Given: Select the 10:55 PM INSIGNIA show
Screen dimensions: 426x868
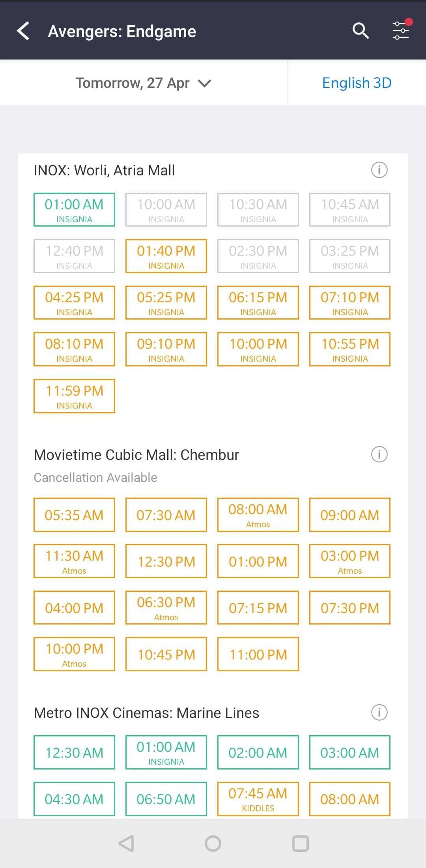Looking at the screenshot, I should [350, 349].
